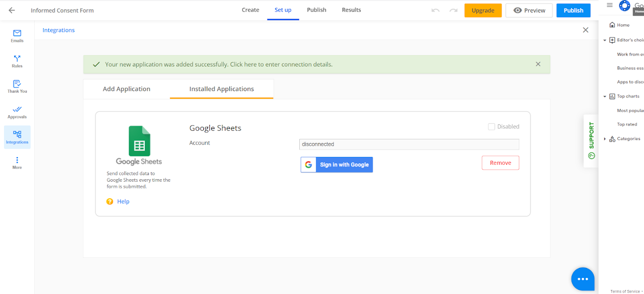The height and width of the screenshot is (294, 644).
Task: Click the Home icon in right window
Action: [612, 25]
